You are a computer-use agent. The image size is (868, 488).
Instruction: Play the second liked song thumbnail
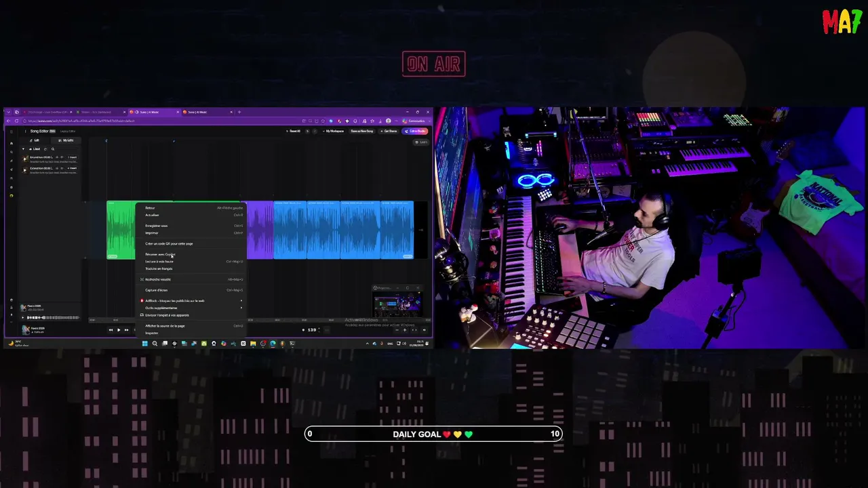click(26, 169)
